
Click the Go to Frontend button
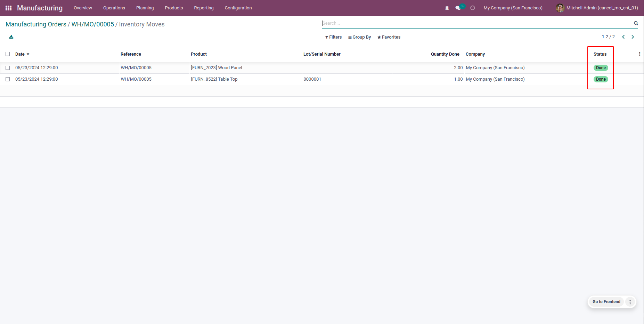tap(606, 302)
